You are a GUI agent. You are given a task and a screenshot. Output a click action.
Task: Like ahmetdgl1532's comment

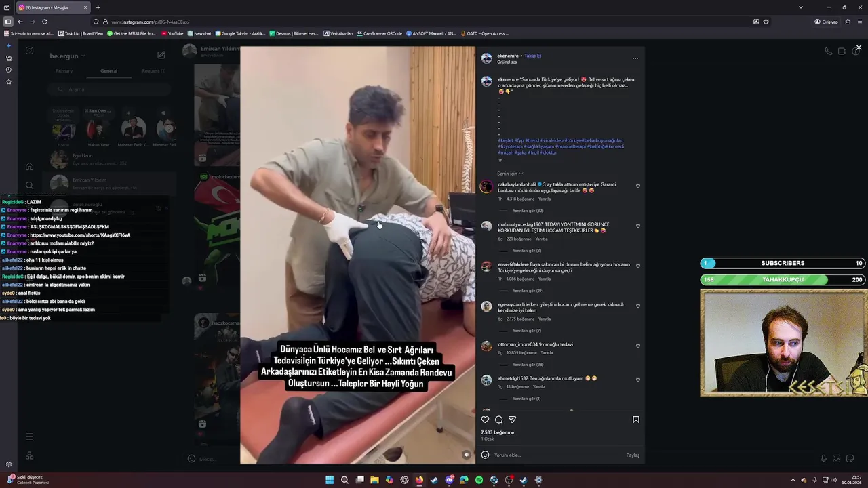(637, 380)
